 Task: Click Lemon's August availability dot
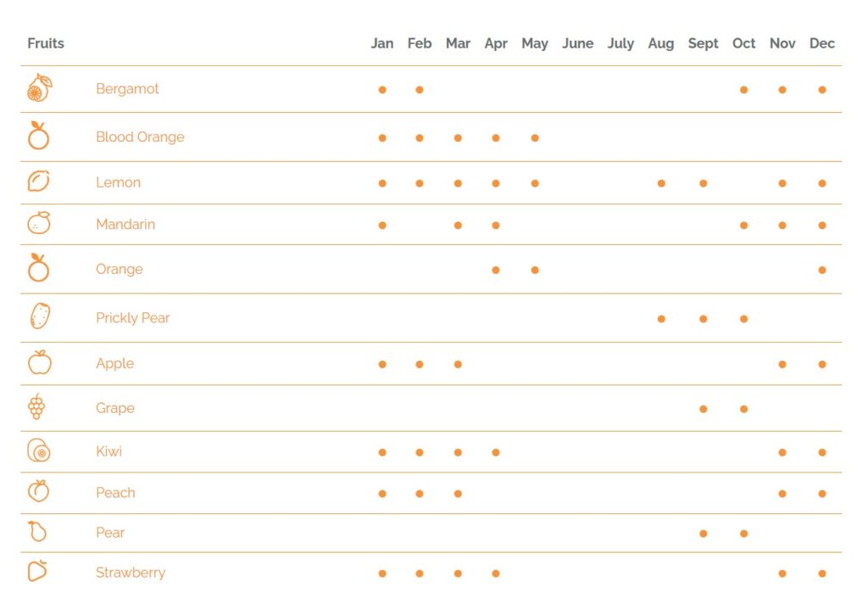661,183
